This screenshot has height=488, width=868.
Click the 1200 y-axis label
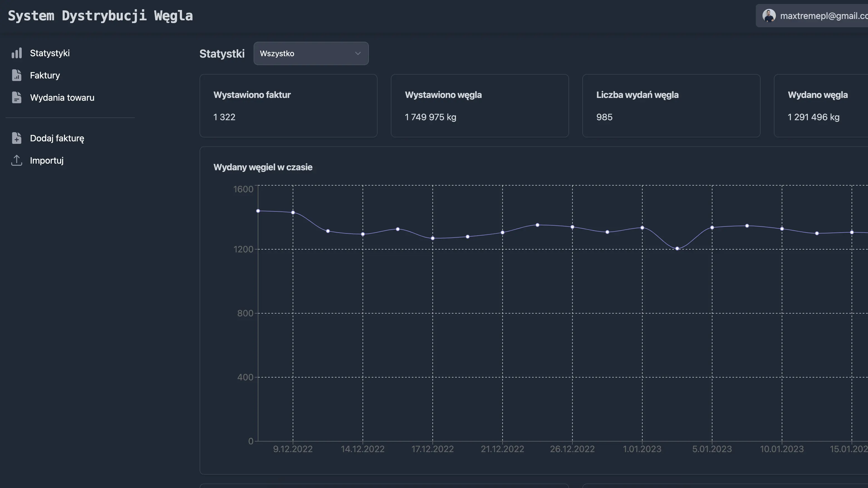point(243,249)
